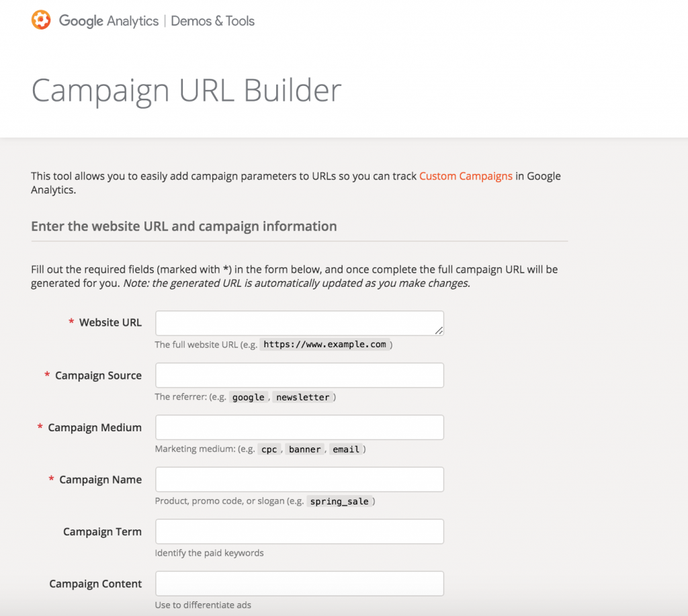The height and width of the screenshot is (616, 688).
Task: Click the 'email' medium example chip
Action: [x=346, y=449]
